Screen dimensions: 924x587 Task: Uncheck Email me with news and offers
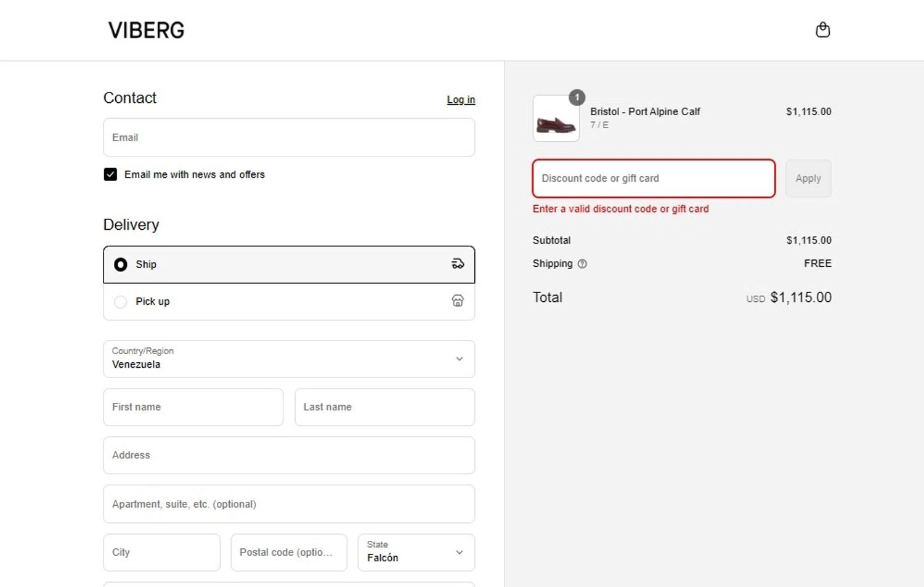click(110, 174)
